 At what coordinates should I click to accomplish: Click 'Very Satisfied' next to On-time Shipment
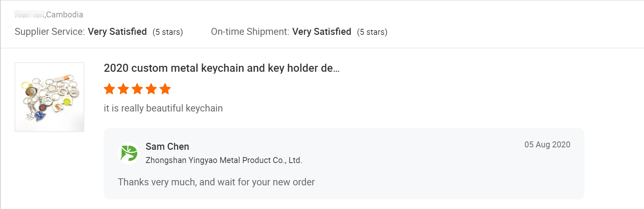tap(322, 32)
